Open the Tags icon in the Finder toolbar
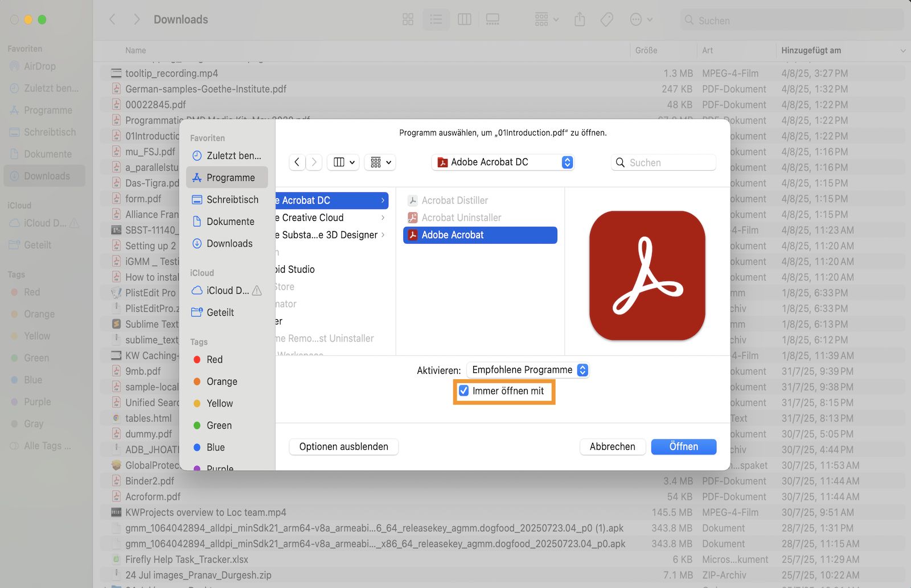This screenshot has height=588, width=911. [x=606, y=19]
